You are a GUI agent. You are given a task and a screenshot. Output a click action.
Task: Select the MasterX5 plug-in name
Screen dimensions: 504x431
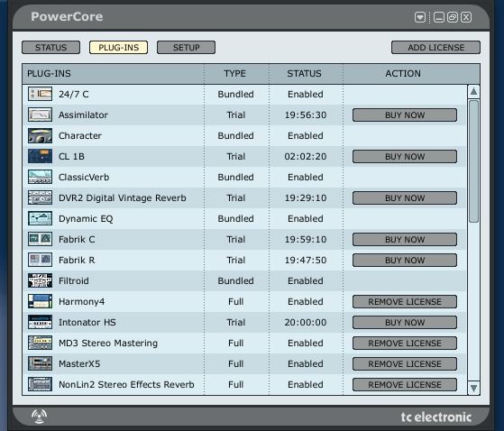tap(79, 364)
